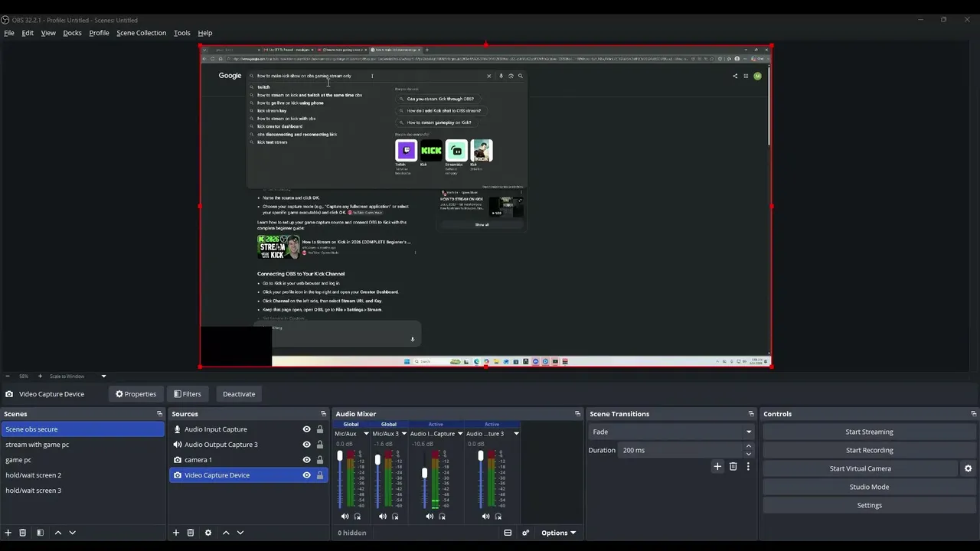Open the Audio I...Capture channel menu arrow
The width and height of the screenshot is (980, 551).
460,434
